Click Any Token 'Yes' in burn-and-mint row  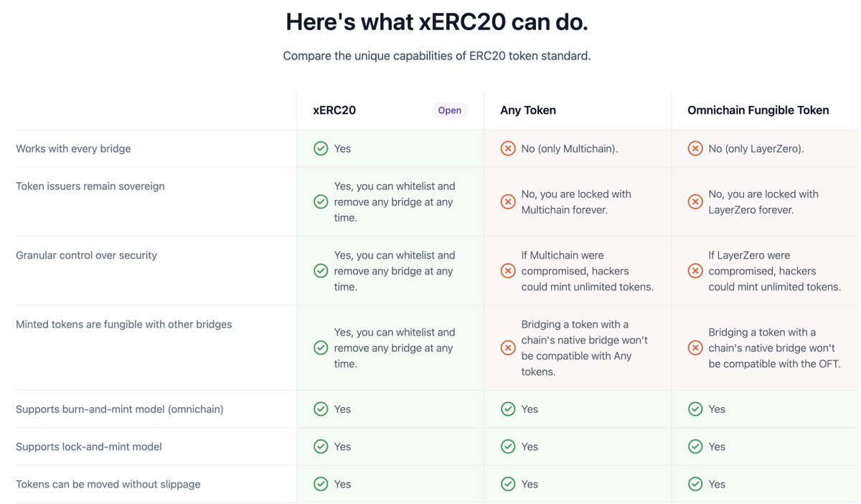coord(530,409)
